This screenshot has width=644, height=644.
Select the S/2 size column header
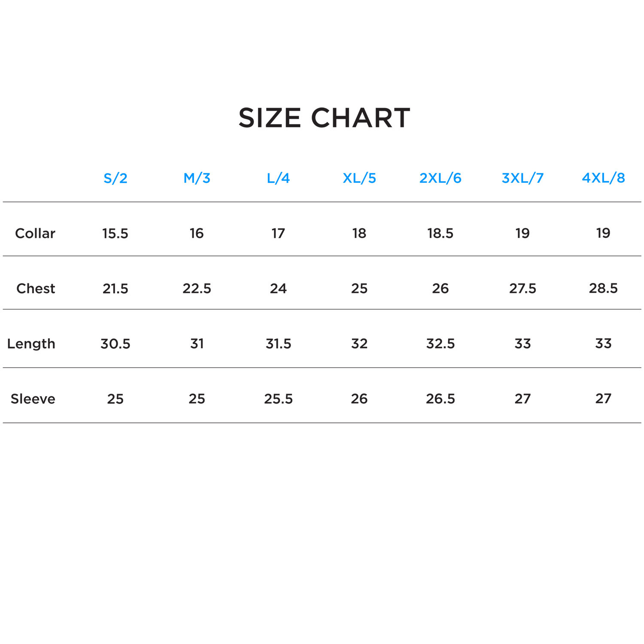[x=115, y=178]
